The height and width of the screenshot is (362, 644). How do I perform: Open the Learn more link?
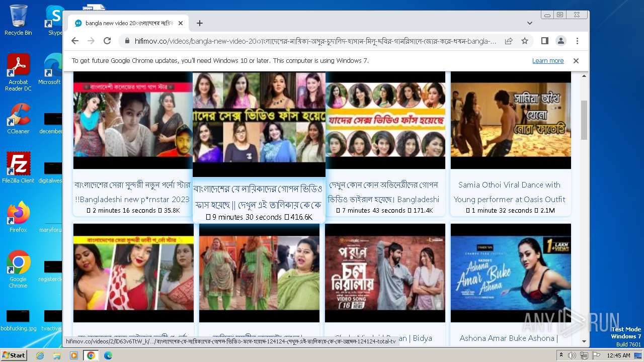pyautogui.click(x=548, y=61)
